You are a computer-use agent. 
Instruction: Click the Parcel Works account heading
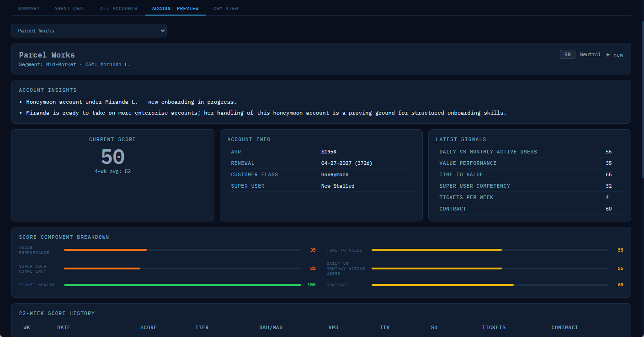47,55
